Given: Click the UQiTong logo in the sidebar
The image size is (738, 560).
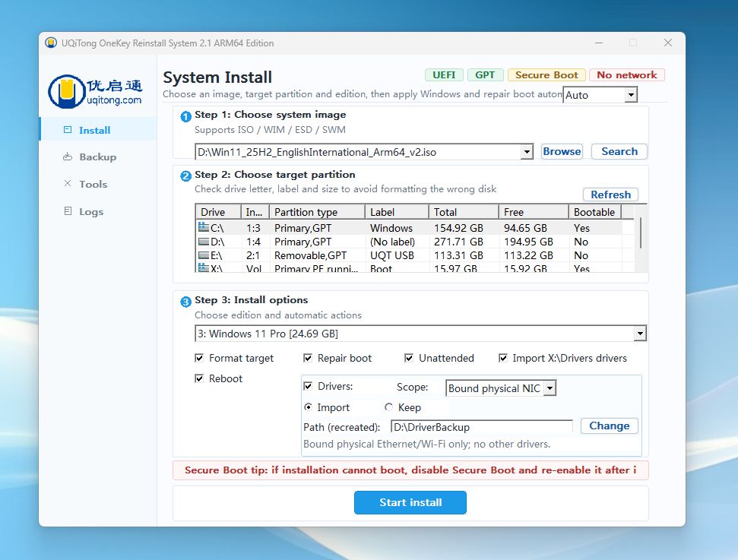Looking at the screenshot, I should (96, 91).
